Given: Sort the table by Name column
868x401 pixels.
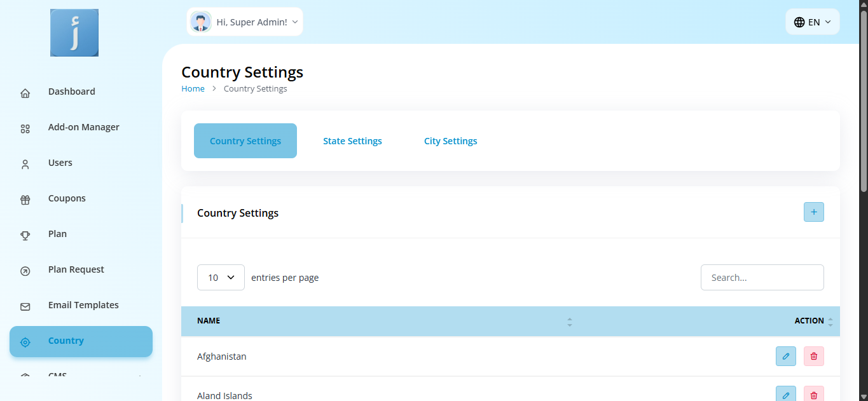Looking at the screenshot, I should (569, 322).
